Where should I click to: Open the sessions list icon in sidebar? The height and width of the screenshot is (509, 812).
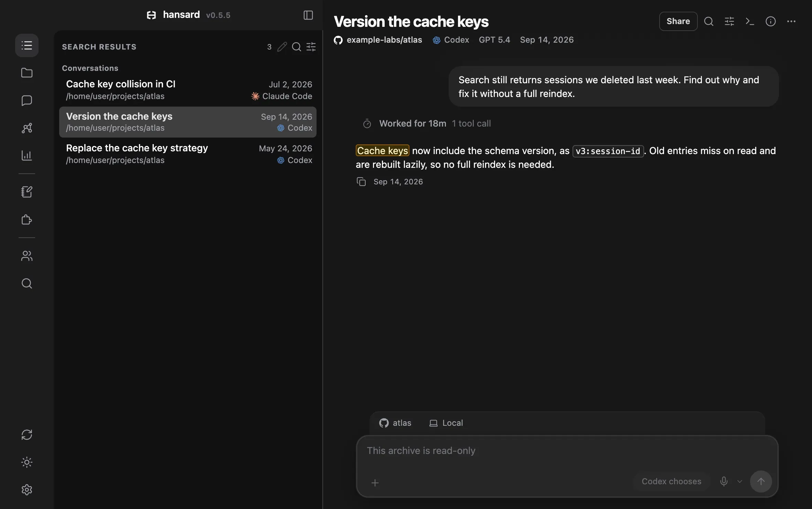(x=27, y=45)
